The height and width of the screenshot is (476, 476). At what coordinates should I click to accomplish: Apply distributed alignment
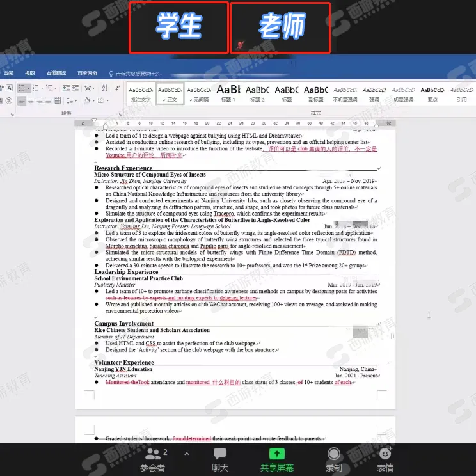tap(58, 100)
